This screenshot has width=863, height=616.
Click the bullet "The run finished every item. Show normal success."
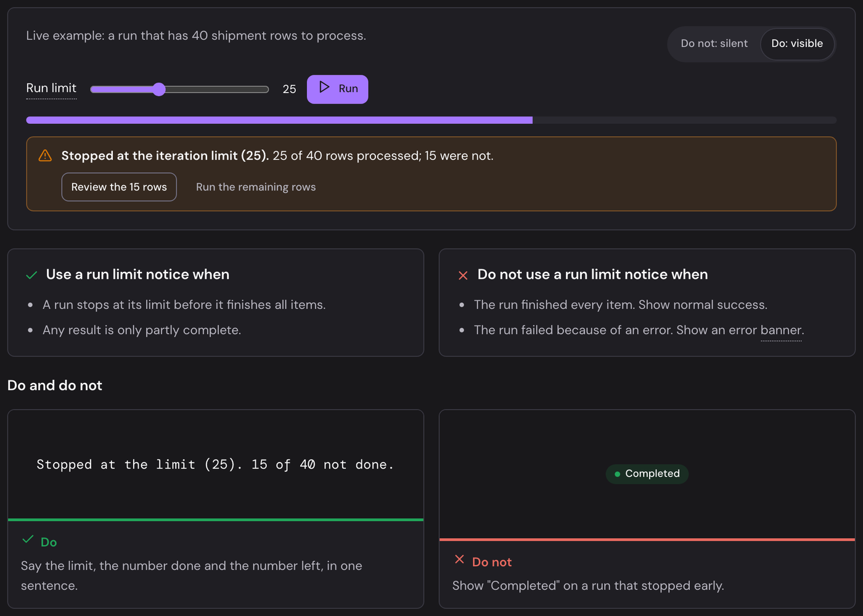point(621,305)
